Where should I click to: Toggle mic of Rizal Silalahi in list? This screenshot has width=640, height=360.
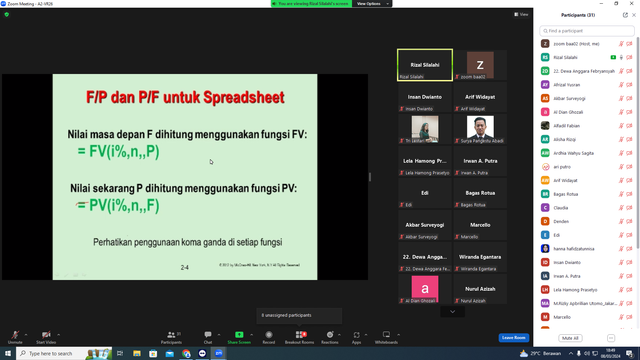[x=621, y=58]
